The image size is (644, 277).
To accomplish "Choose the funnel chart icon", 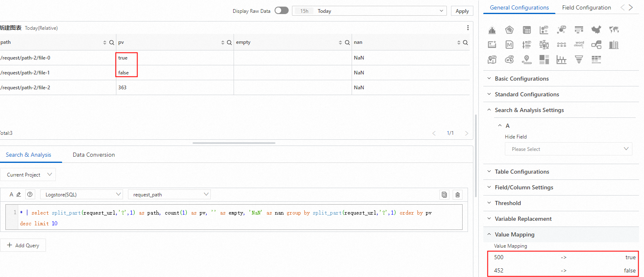I will tap(579, 60).
